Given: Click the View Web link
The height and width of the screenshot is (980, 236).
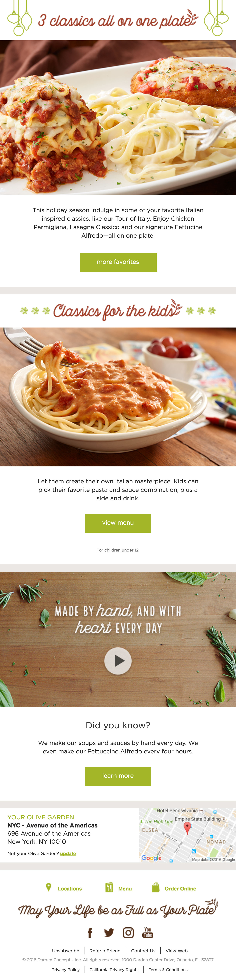Looking at the screenshot, I should tap(177, 951).
